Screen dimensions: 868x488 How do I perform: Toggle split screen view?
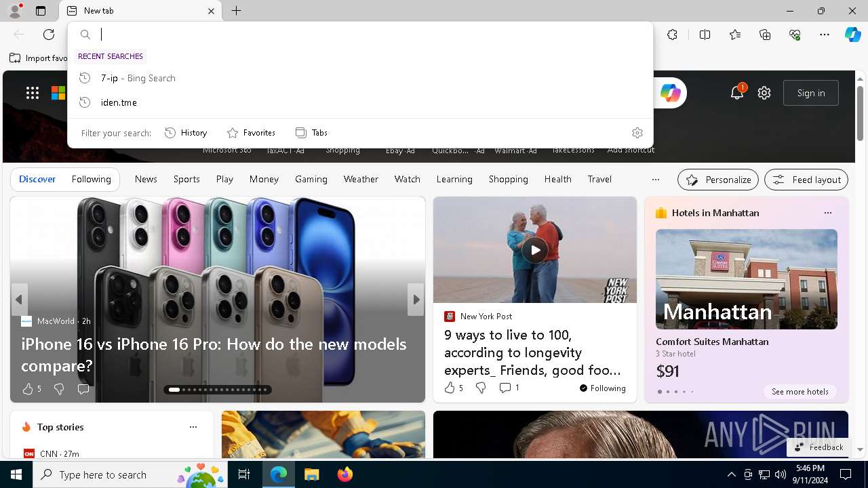(705, 35)
